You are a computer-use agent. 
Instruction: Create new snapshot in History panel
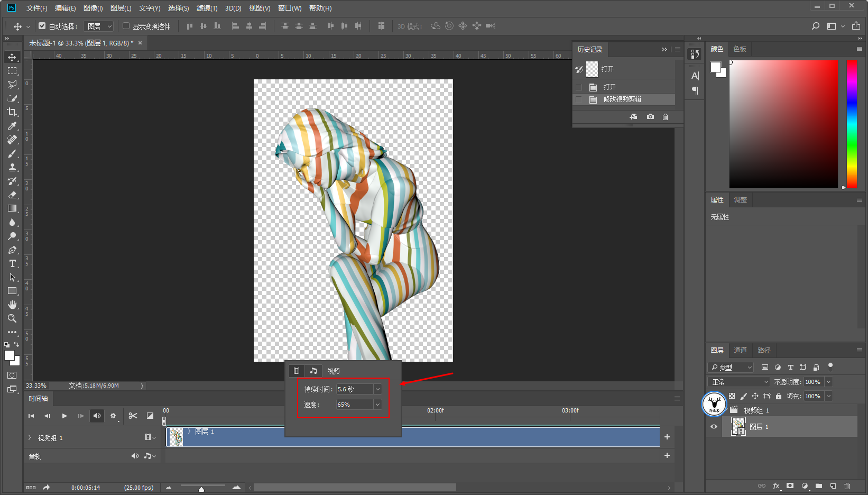(x=650, y=117)
